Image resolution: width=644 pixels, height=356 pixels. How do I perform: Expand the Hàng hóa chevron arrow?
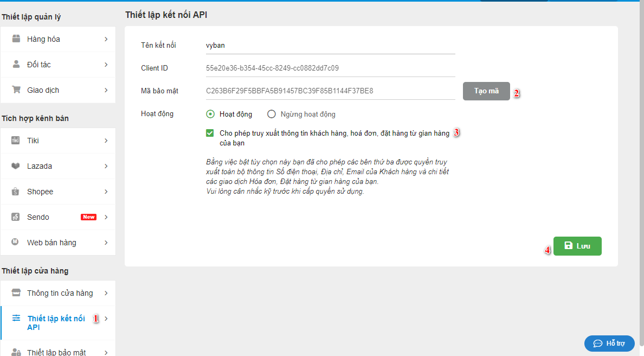(x=106, y=39)
